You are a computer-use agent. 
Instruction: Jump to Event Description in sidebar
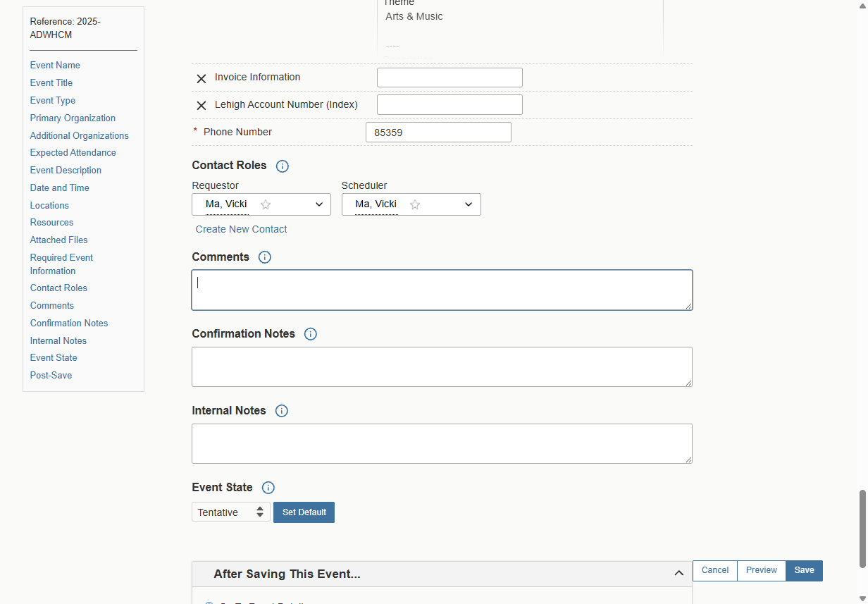click(66, 170)
